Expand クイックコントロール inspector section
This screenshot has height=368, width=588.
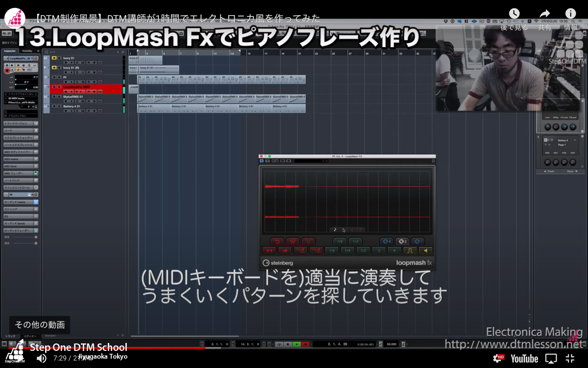coord(21,187)
